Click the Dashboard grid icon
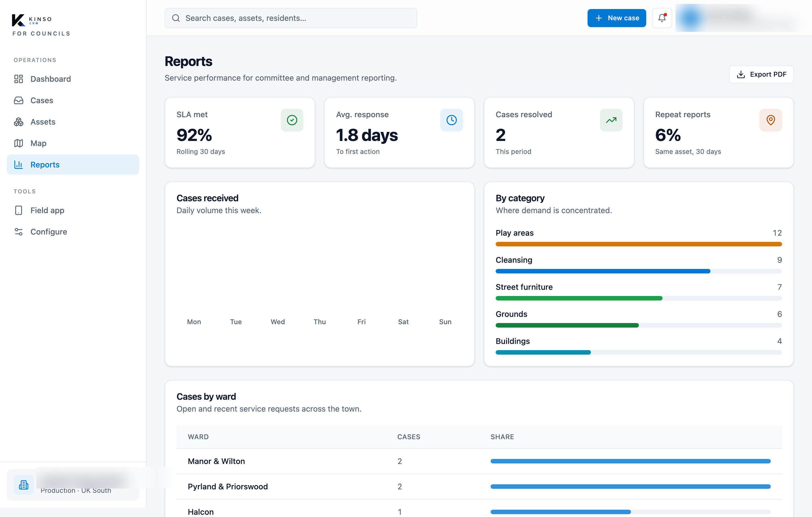The image size is (812, 517). (x=19, y=79)
